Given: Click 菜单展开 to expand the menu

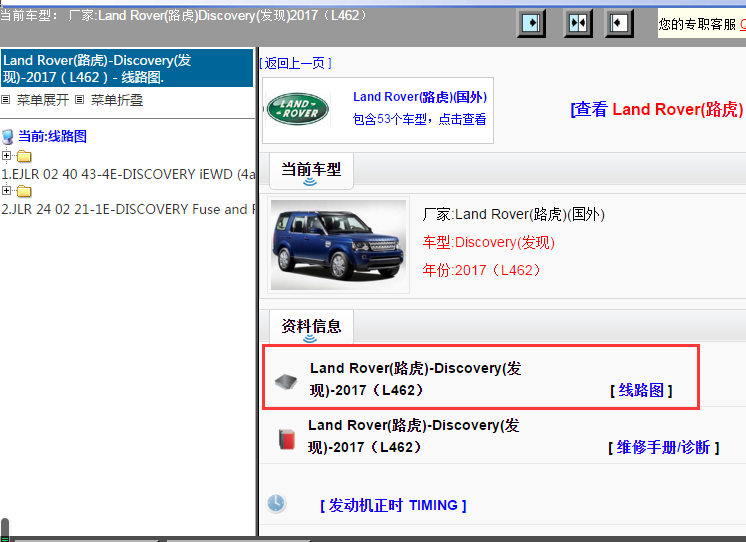Looking at the screenshot, I should tap(43, 100).
